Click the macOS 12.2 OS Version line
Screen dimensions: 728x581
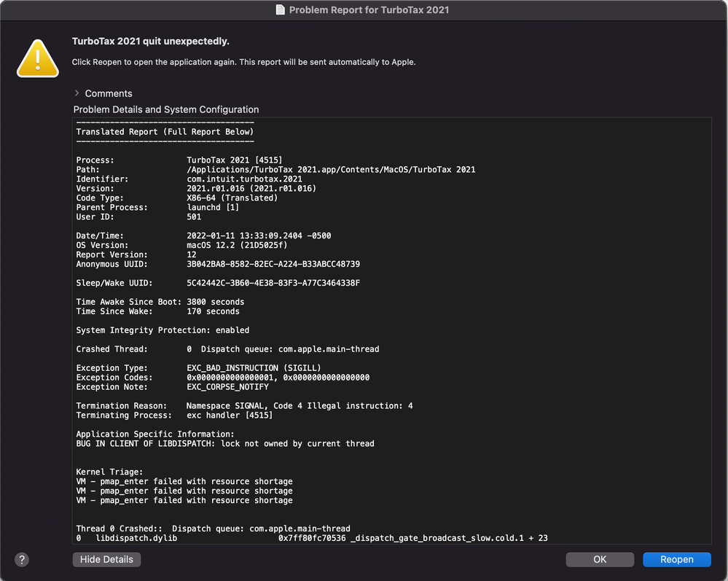coord(181,245)
